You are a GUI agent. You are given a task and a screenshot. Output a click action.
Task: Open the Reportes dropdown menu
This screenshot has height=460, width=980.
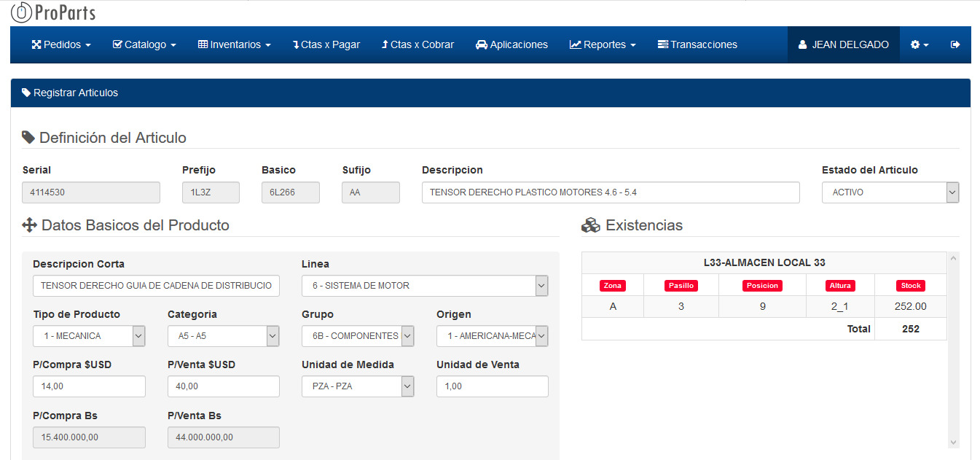(x=603, y=44)
